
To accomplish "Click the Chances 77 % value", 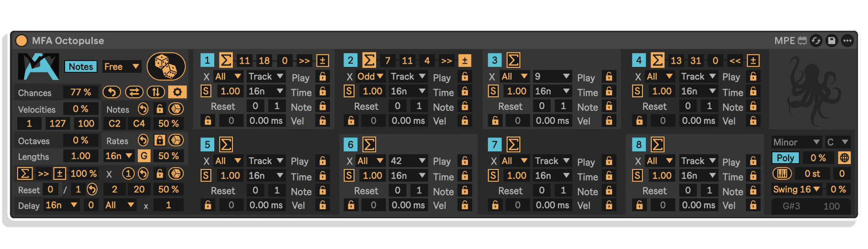I will pyautogui.click(x=81, y=92).
